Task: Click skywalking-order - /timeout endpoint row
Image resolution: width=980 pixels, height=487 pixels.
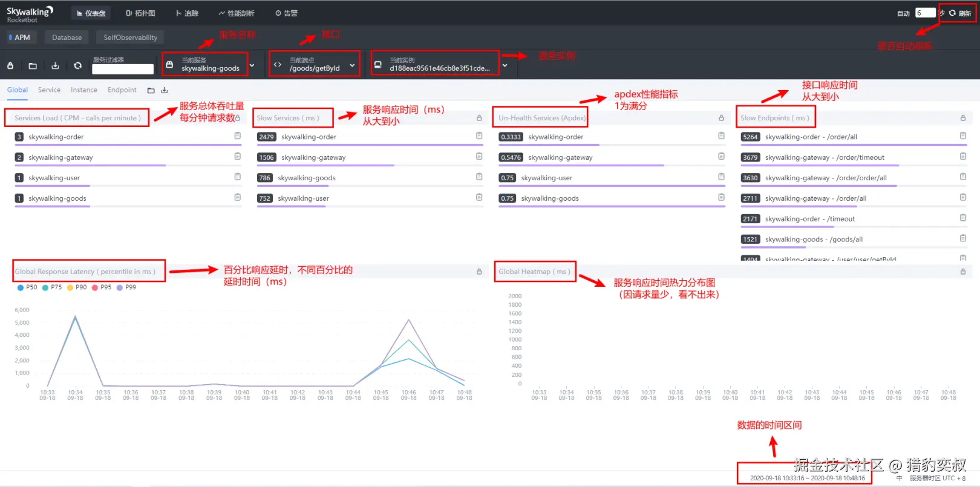Action: (x=810, y=219)
